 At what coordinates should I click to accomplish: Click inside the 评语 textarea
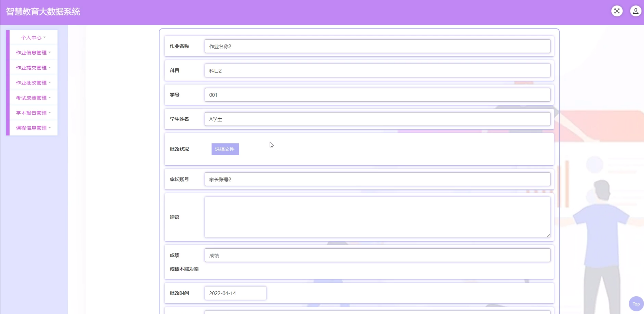point(377,217)
